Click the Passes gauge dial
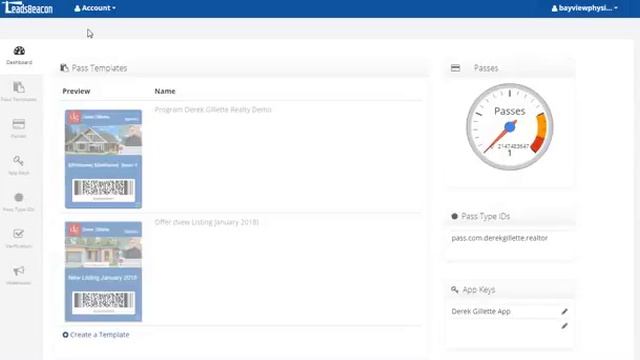The image size is (640, 360). pos(510,127)
